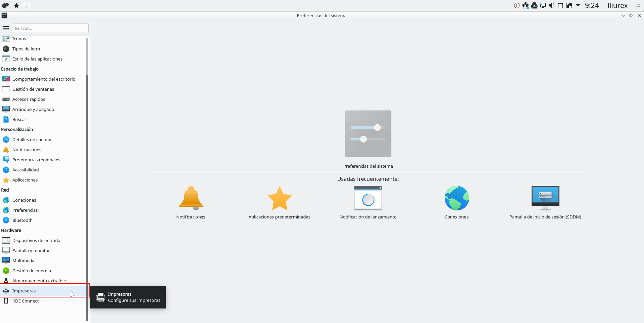Select KDE Connect in the sidebar
644x323 pixels.
tap(26, 301)
